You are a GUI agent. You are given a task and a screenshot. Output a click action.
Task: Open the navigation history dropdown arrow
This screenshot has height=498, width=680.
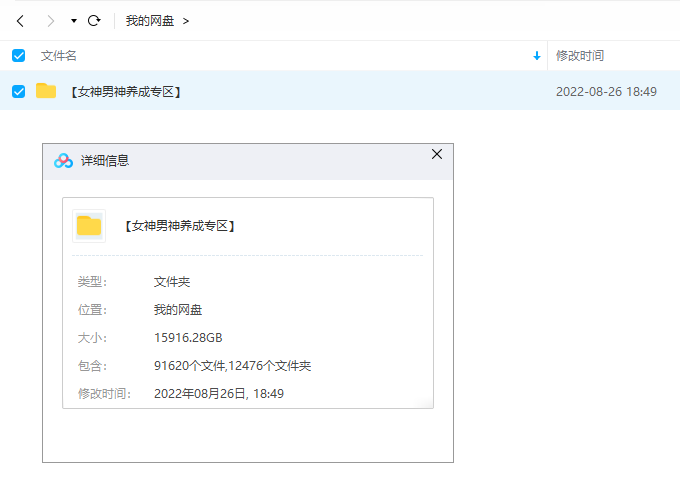[74, 21]
